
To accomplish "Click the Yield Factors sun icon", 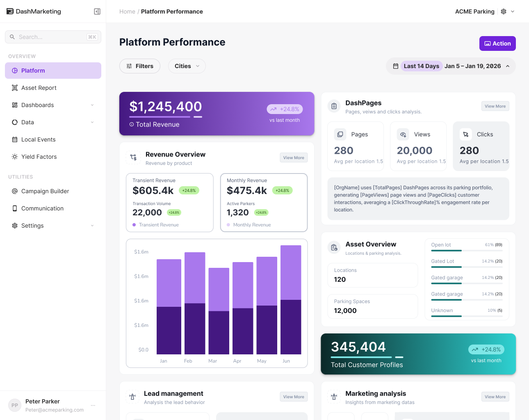I will (x=15, y=157).
